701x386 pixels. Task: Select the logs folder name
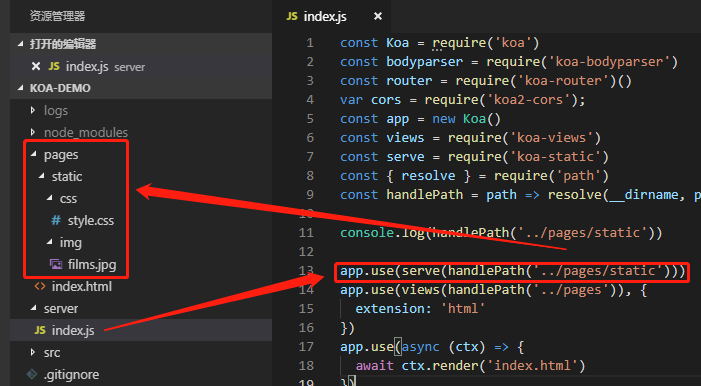(56, 110)
